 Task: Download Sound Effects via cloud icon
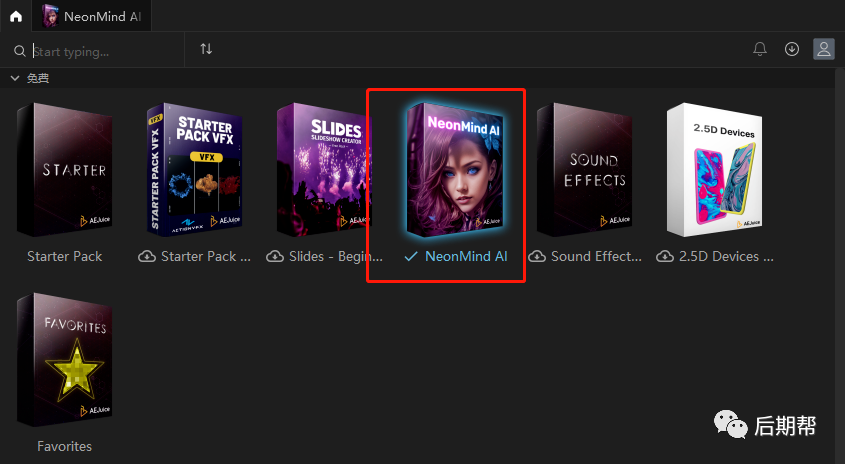[537, 257]
